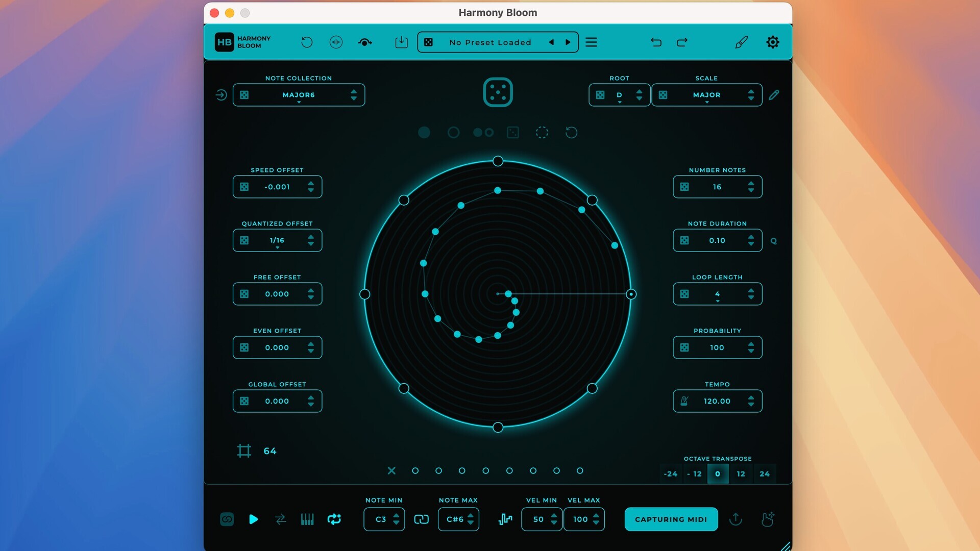Click the grid frame icon next to 64
The width and height of the screenshot is (980, 551).
[244, 451]
